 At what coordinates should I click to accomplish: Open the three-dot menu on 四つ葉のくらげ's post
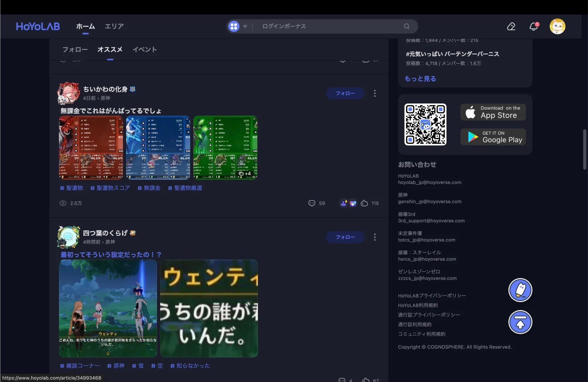pyautogui.click(x=375, y=237)
